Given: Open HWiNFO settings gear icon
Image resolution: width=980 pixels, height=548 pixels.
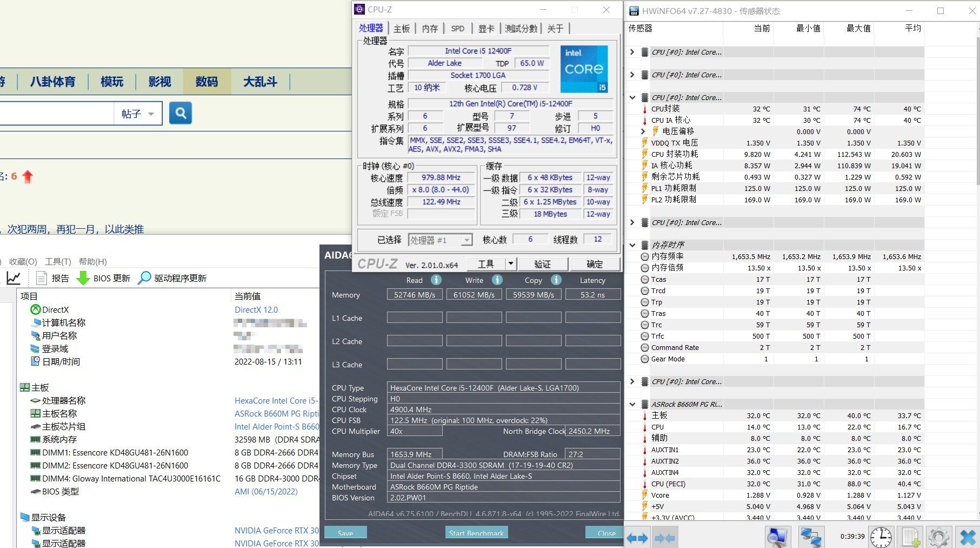Looking at the screenshot, I should pos(938,537).
